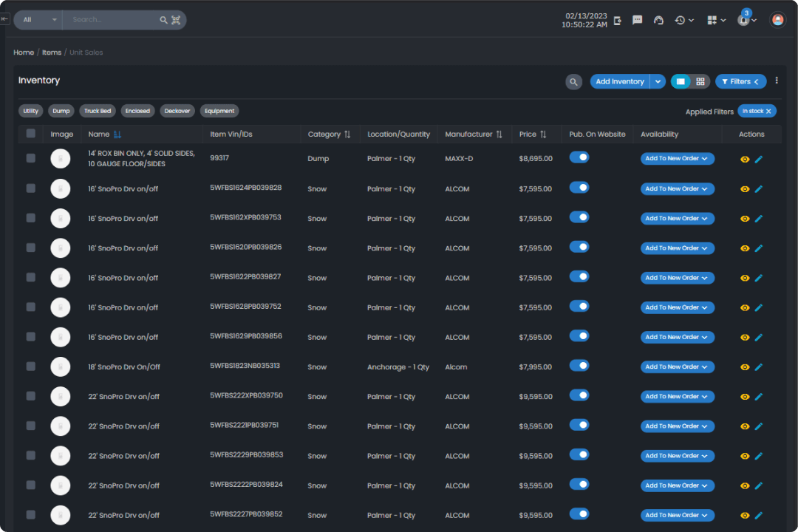This screenshot has width=798, height=532.
Task: Collapse the sidebar with the arrow icon
Action: coord(4,18)
